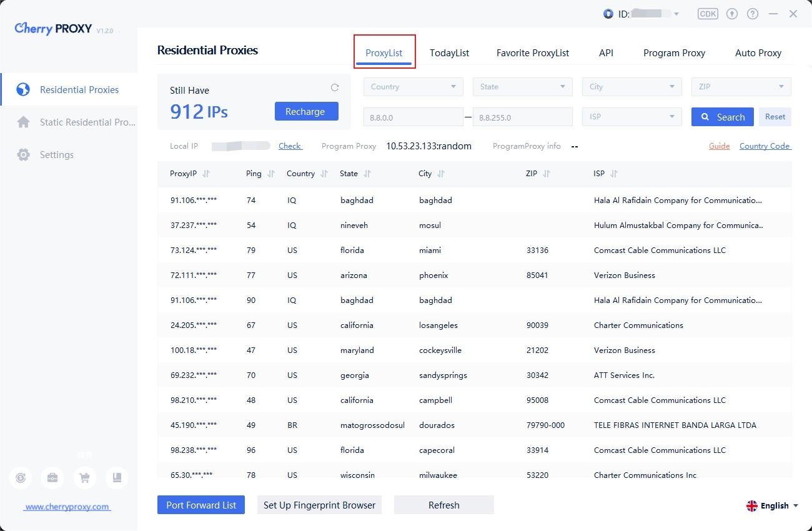The image size is (812, 531).
Task: Open the Country Code link
Action: pyautogui.click(x=765, y=146)
